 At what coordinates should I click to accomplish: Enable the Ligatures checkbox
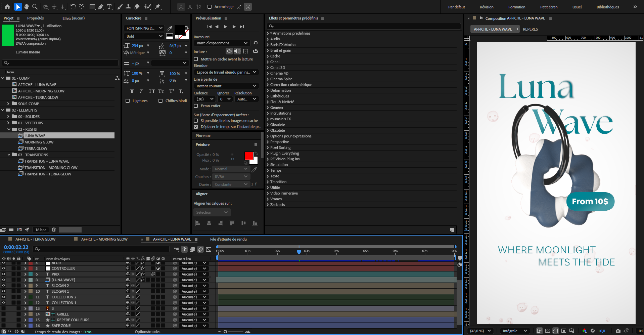(x=128, y=101)
